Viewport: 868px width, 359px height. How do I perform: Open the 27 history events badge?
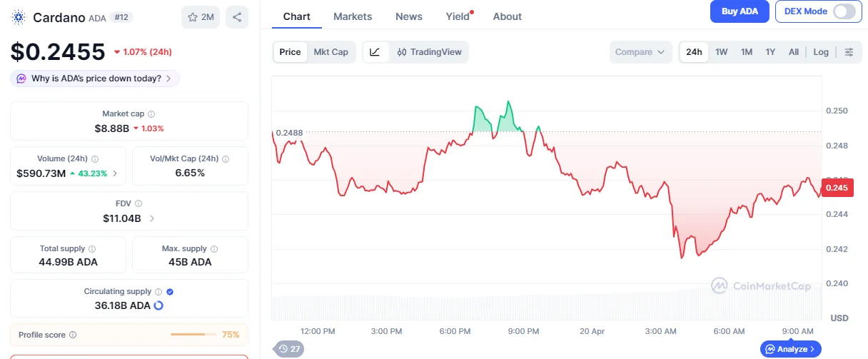coord(289,349)
